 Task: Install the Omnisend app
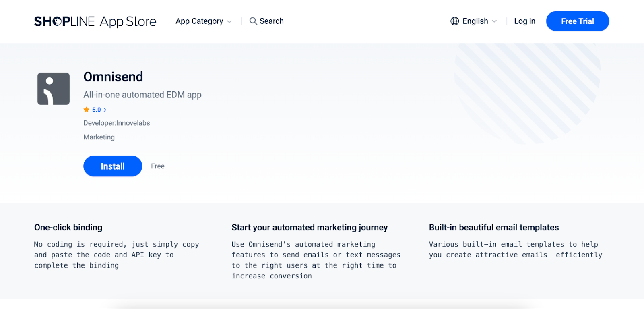click(113, 166)
